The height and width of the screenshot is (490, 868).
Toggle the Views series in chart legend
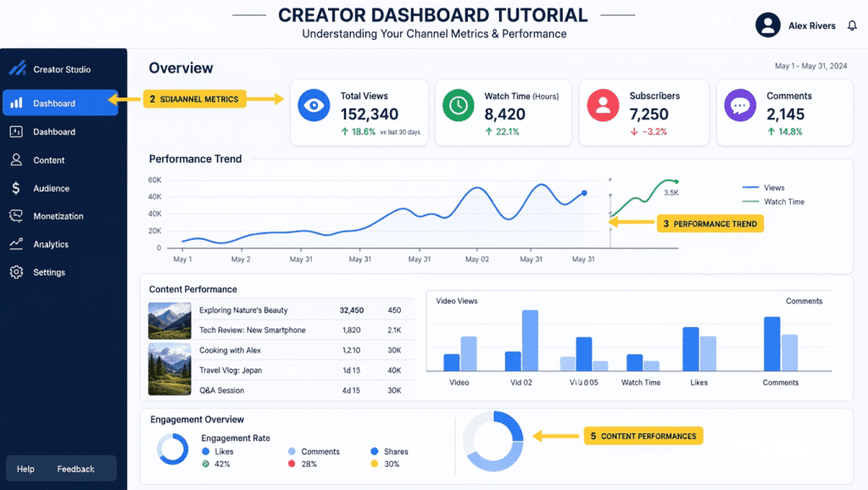coord(764,187)
